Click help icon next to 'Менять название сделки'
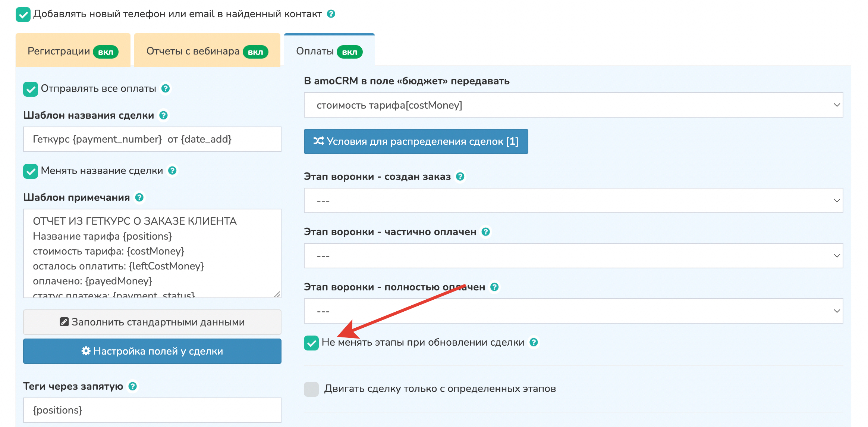The height and width of the screenshot is (427, 868). point(172,171)
